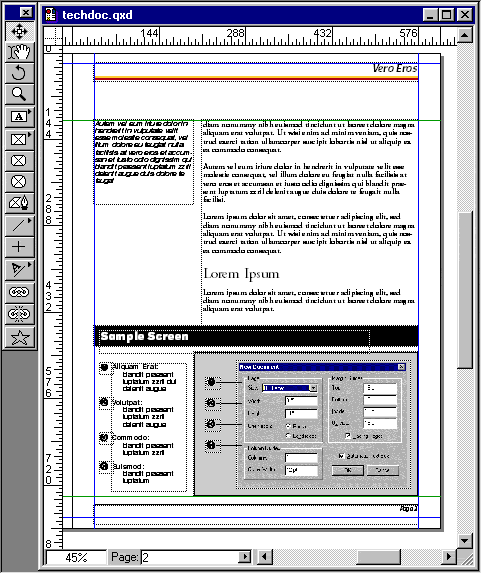This screenshot has width=482, height=574.
Task: Click the 45% zoom percentage field
Action: (76, 558)
